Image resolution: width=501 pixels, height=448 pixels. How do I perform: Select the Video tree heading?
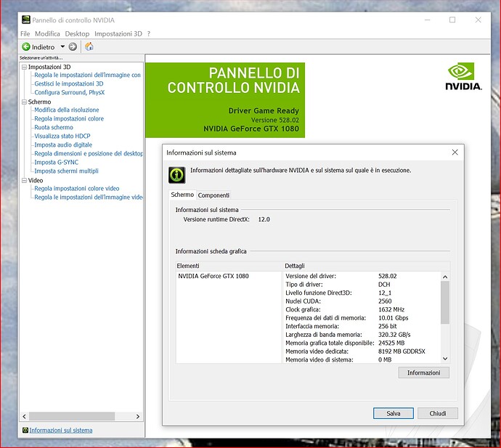[35, 180]
